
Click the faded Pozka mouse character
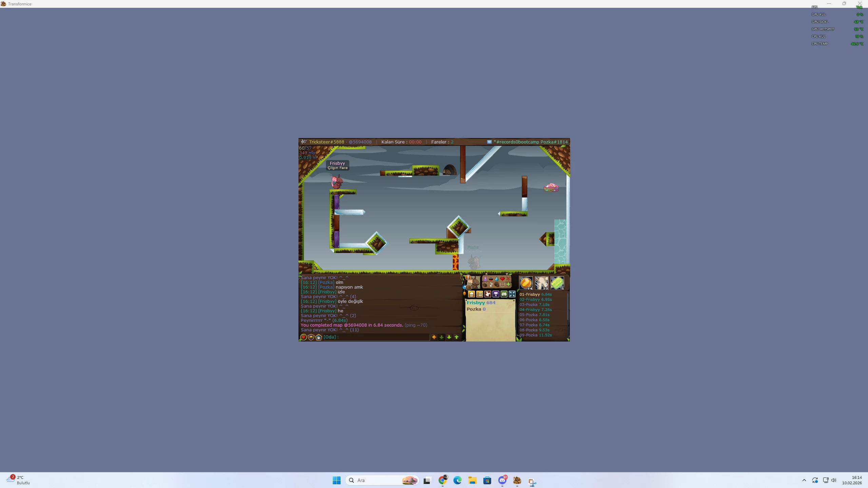click(x=474, y=262)
